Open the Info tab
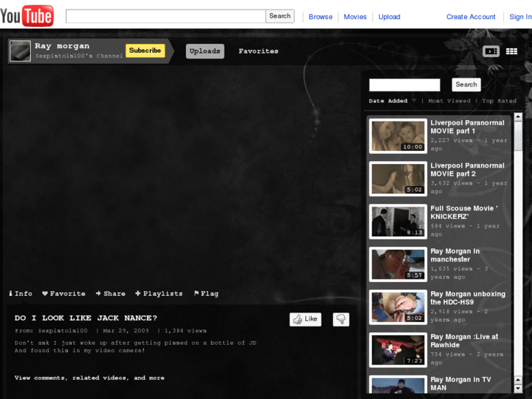Screen dimensions: 532x399 pos(20,294)
